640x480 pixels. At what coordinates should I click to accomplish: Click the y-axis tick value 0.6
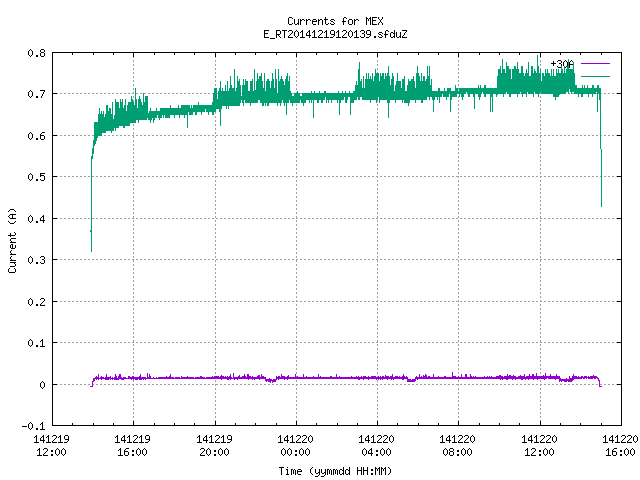point(36,136)
